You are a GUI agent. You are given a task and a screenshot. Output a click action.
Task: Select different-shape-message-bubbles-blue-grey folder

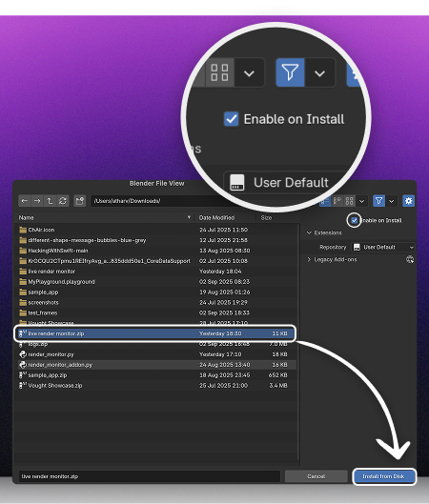[x=156, y=240]
